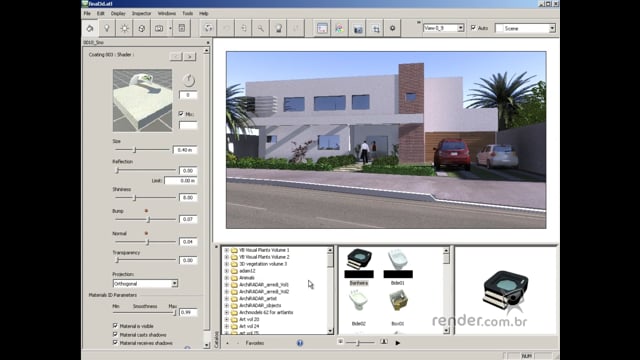Open the Tools menu
This screenshot has width=640, height=360.
click(x=187, y=13)
